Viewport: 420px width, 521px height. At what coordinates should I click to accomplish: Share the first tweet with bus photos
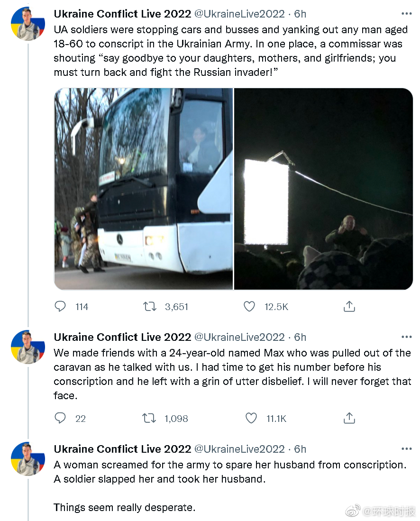click(x=349, y=307)
